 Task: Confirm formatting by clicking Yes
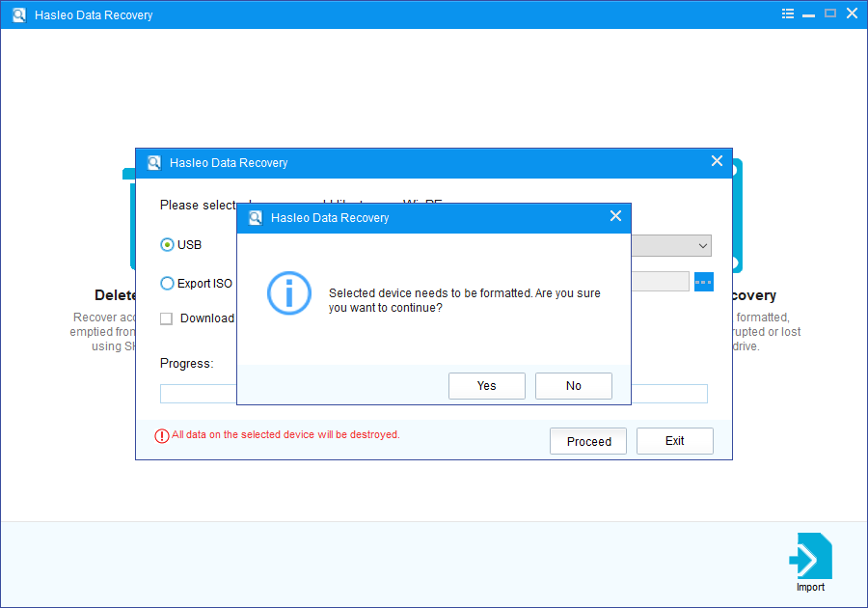(486, 385)
